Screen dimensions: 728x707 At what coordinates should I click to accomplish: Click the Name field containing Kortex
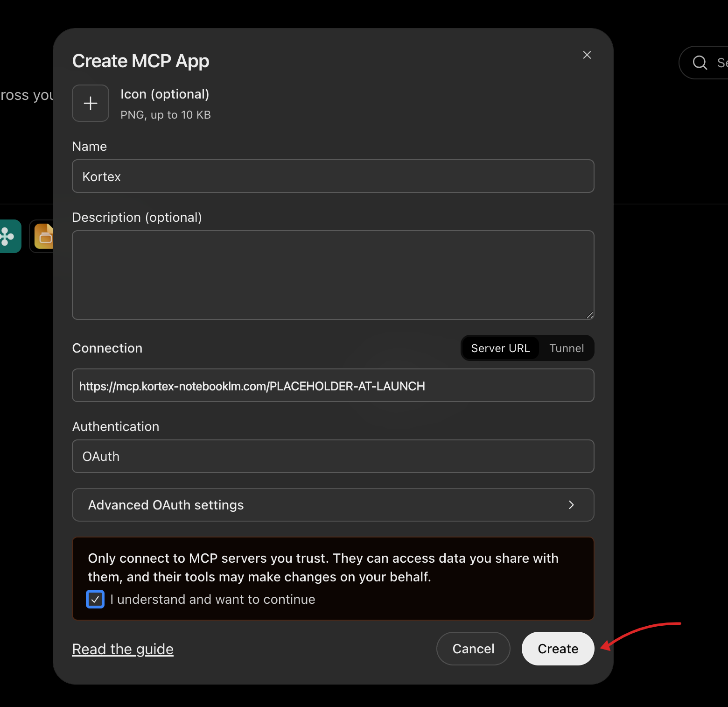coord(333,176)
